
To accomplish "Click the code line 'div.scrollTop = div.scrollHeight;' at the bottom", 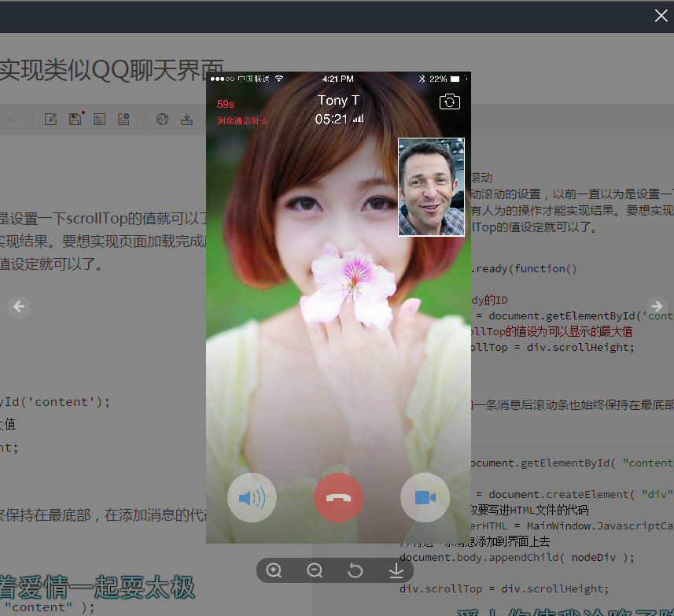I will click(504, 588).
